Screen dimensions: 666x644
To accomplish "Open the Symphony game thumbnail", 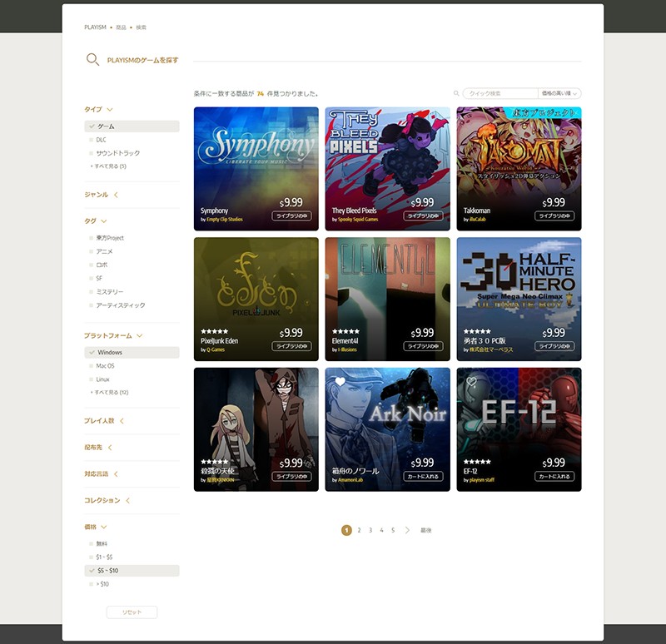I will pos(256,169).
